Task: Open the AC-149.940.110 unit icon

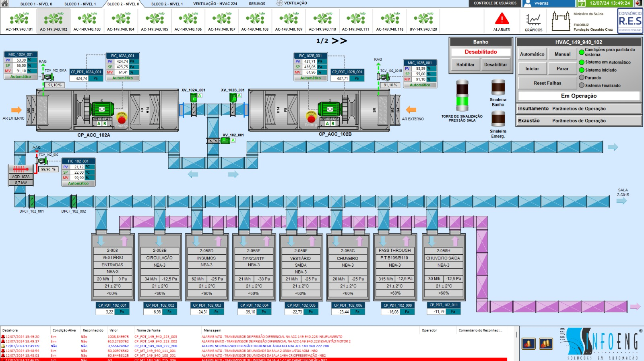Action: 322,19
